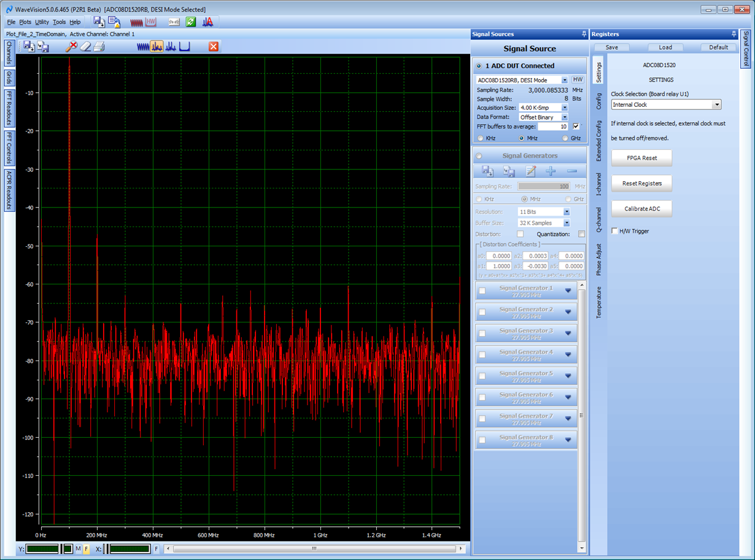Click the blue multi-peak spectrum icon
755x560 pixels.
171,47
